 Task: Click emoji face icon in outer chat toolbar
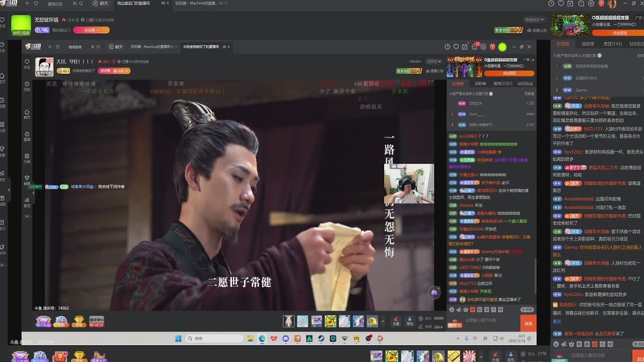click(x=556, y=344)
